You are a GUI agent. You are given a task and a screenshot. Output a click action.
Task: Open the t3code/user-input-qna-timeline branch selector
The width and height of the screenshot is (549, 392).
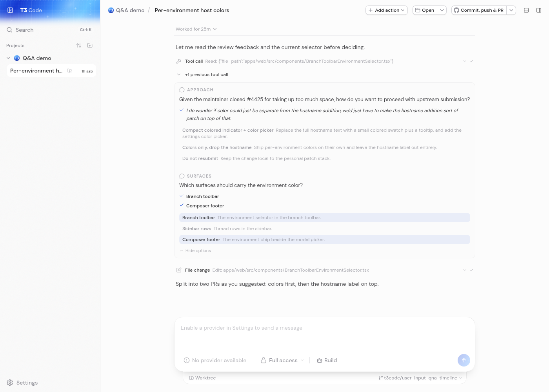coord(420,378)
